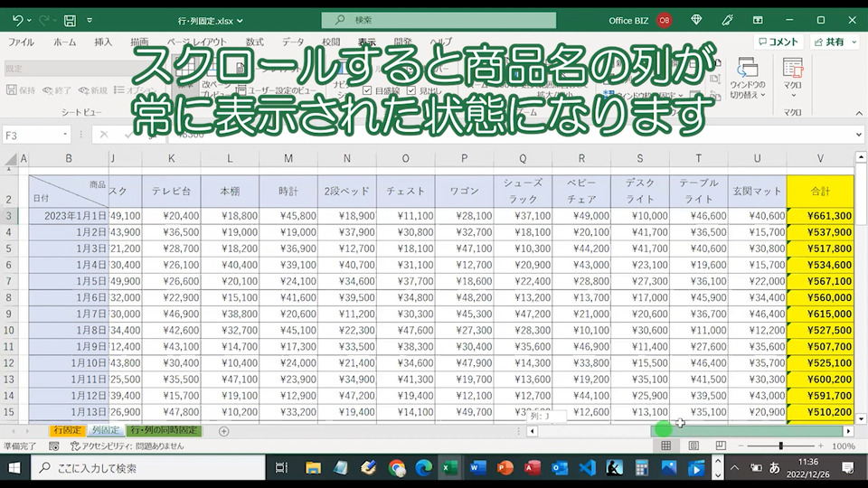This screenshot has width=868, height=488.
Task: Click the vertical scrollbar down arrow
Action: click(x=861, y=418)
